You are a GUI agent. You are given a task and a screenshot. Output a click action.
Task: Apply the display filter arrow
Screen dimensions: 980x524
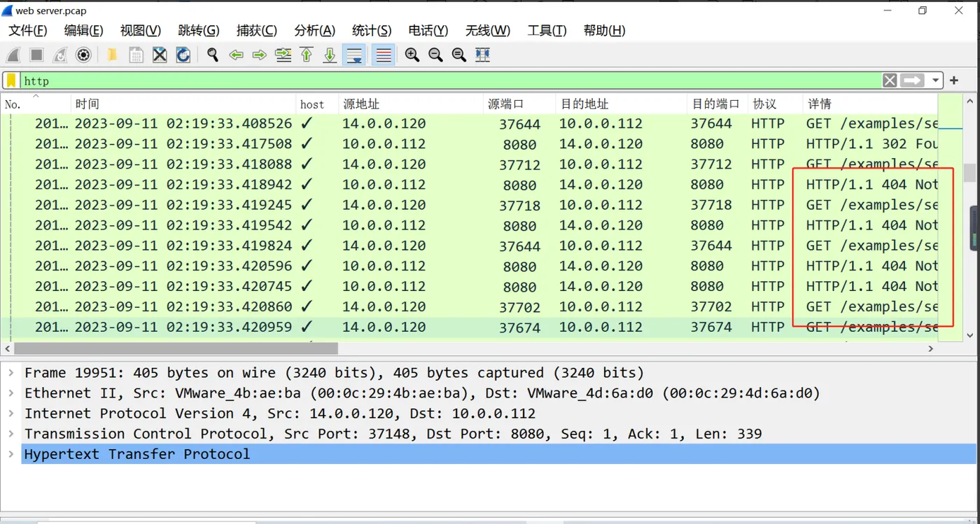[x=913, y=80]
